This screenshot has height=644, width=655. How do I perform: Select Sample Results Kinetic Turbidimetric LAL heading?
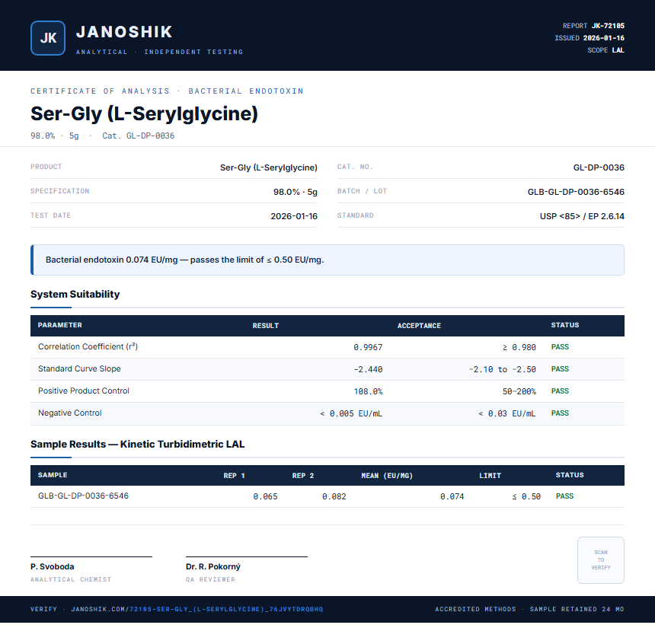137,444
